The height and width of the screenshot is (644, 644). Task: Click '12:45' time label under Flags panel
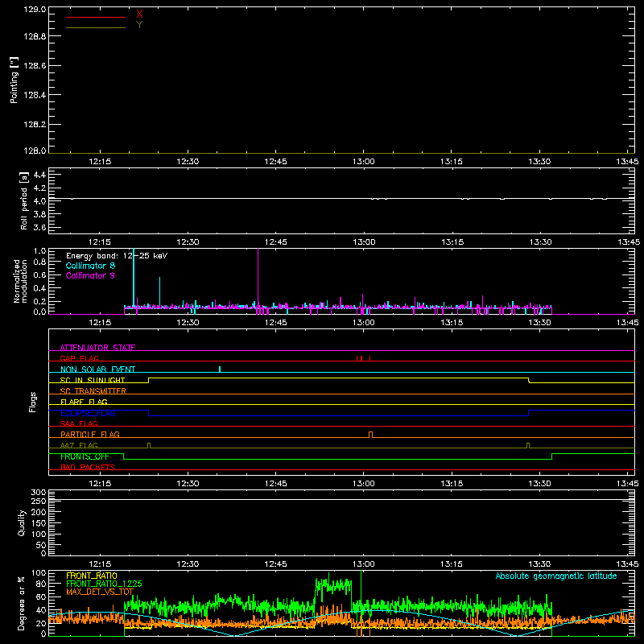click(275, 484)
